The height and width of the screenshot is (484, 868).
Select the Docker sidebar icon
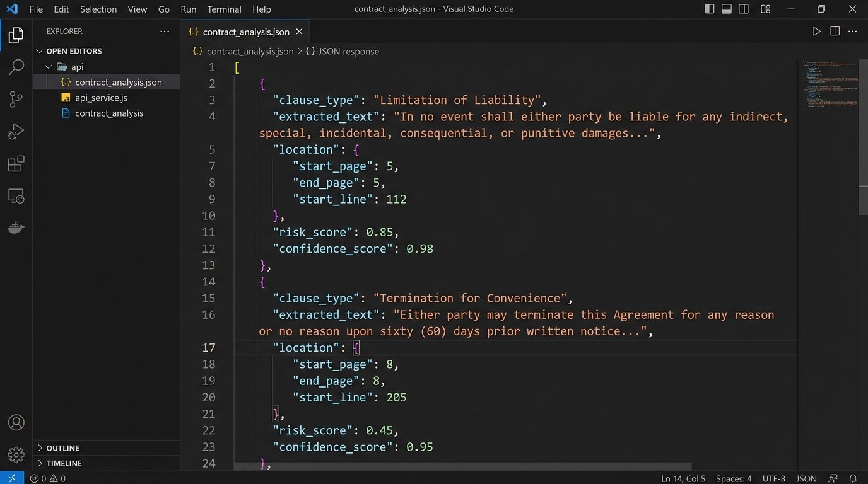pyautogui.click(x=16, y=228)
